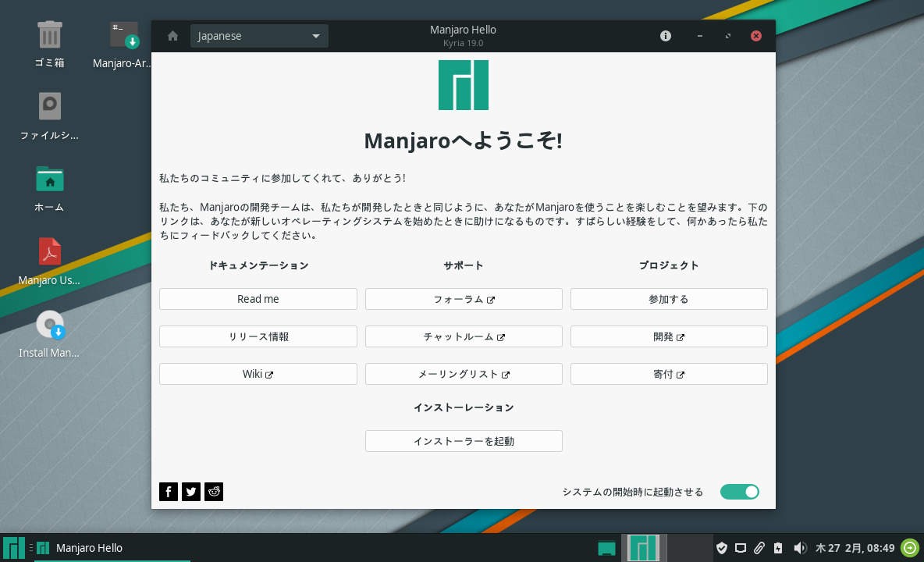The height and width of the screenshot is (562, 924).
Task: Open the フォーラム forum link
Action: point(464,299)
